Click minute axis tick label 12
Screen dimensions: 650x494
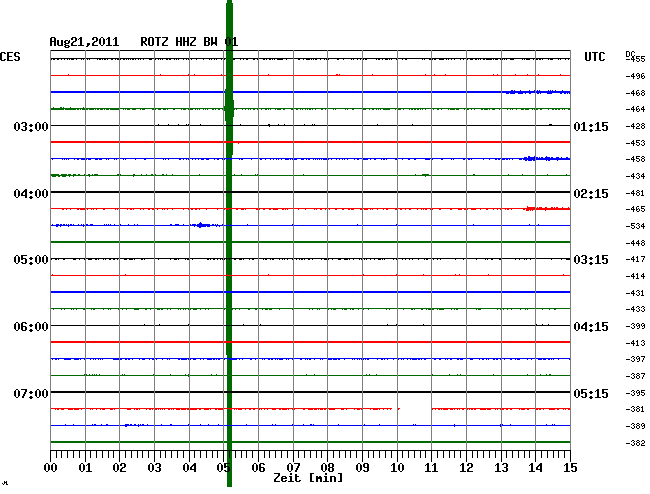(x=466, y=468)
